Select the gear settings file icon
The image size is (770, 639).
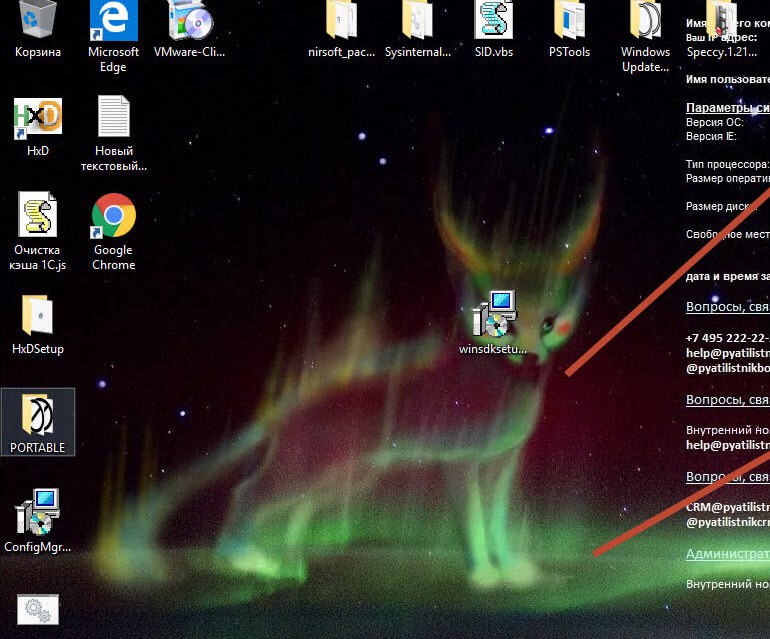pos(38,610)
